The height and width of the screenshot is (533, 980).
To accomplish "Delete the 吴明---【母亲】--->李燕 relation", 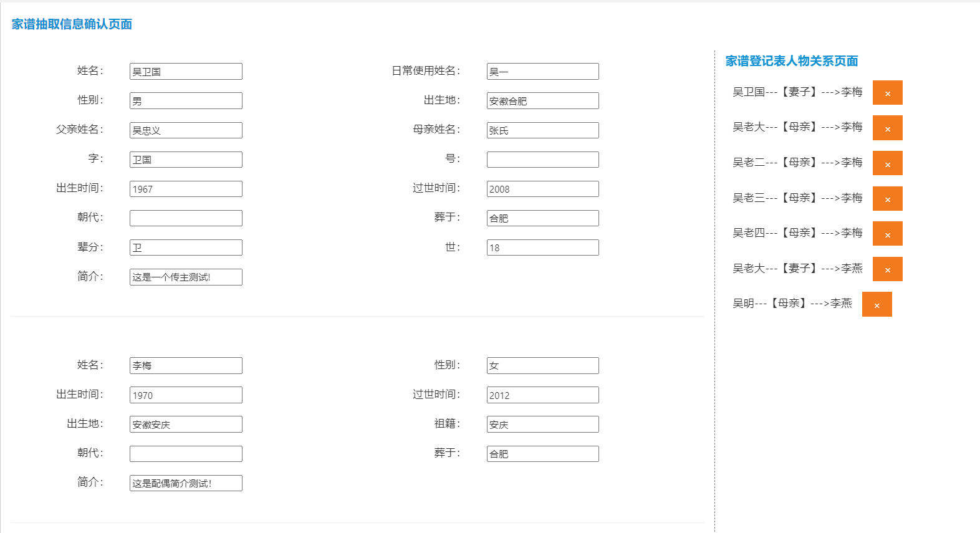I will [877, 304].
